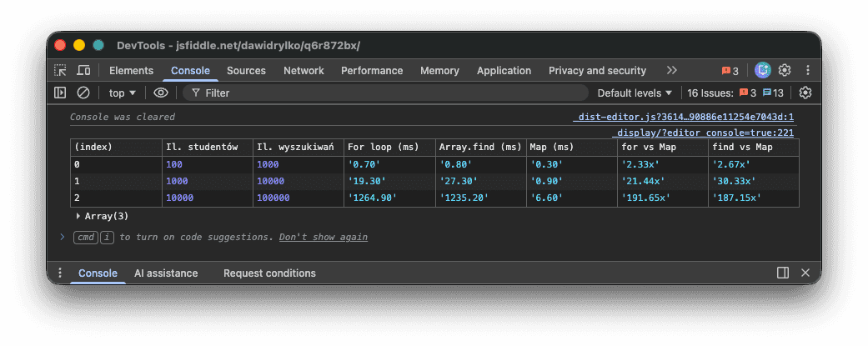
Task: Click the AI assistance icon in toolbar
Action: point(763,71)
